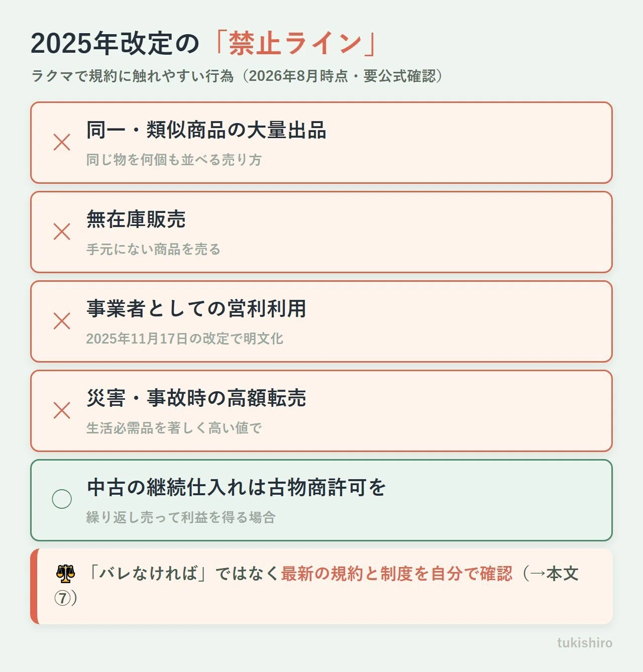Screen dimensions: 643x672
Task: Click the X icon beside 同一・類似商品の大量出品
Action: (62, 143)
